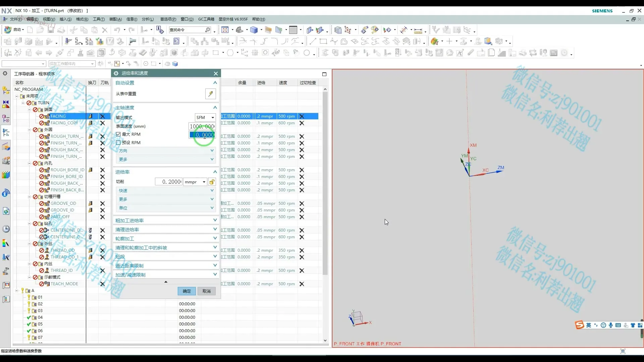Click the Undo arrow in toolbar
This screenshot has width=644, height=362.
(117, 30)
